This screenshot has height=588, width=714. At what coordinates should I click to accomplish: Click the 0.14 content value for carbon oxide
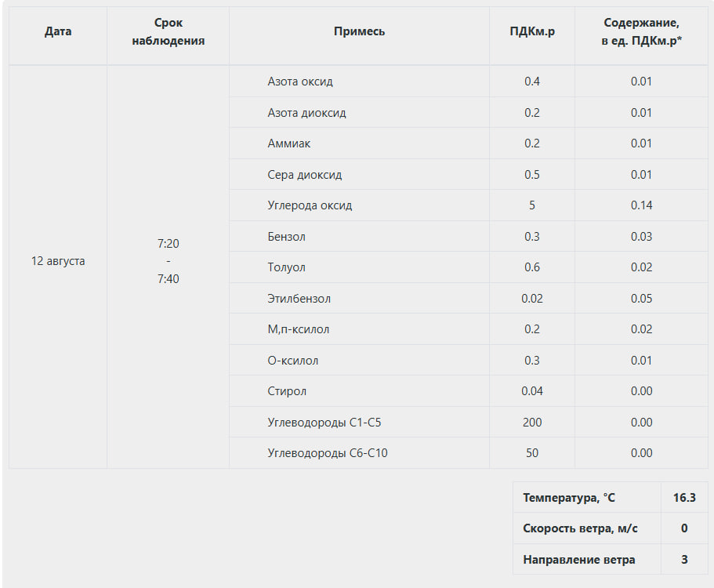(x=641, y=205)
